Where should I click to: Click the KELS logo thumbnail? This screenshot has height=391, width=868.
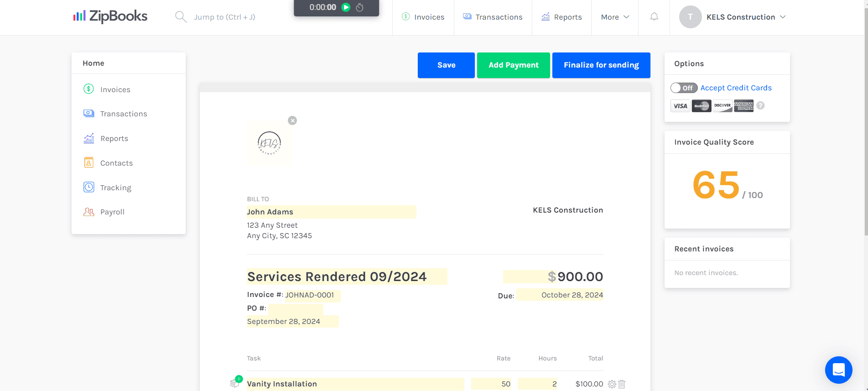click(x=270, y=143)
